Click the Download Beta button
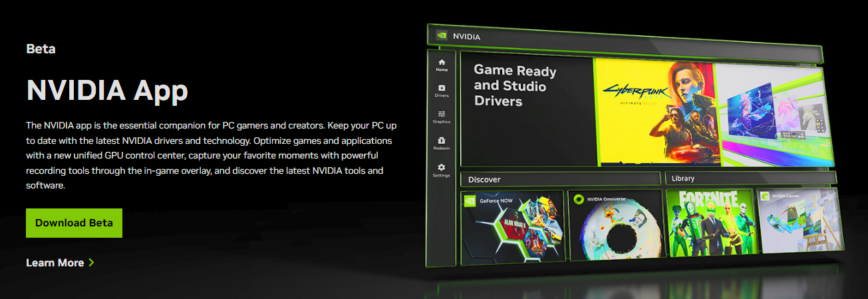Image resolution: width=868 pixels, height=299 pixels. tap(74, 223)
